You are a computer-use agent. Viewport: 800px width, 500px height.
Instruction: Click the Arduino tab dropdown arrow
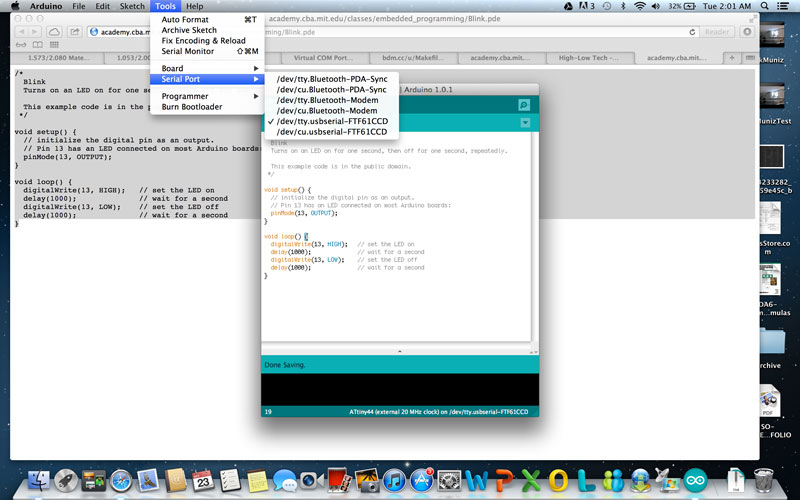pos(524,123)
